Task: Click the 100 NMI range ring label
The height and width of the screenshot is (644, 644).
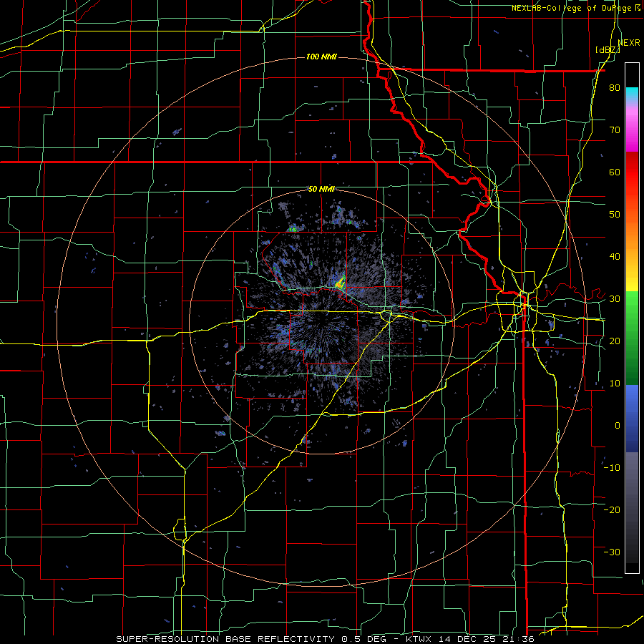Action: pos(321,57)
